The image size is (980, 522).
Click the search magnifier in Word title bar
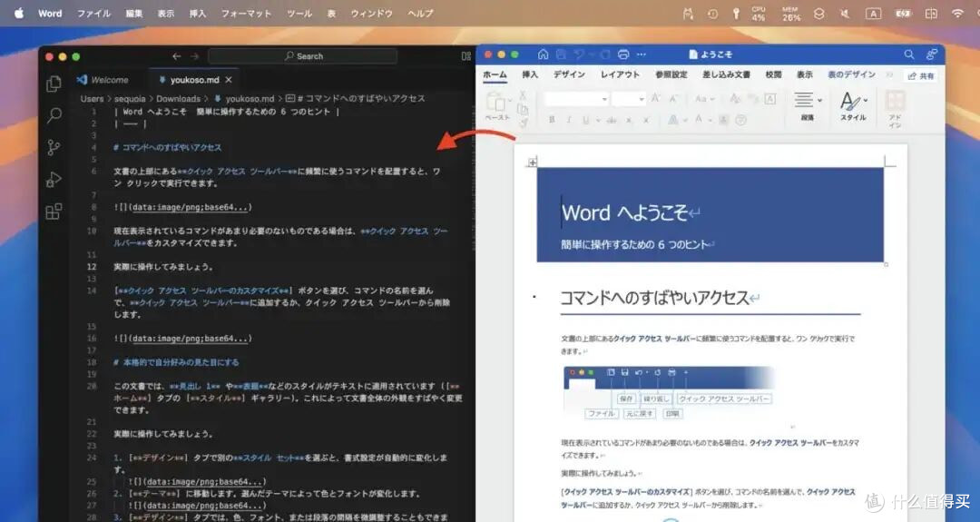point(908,54)
